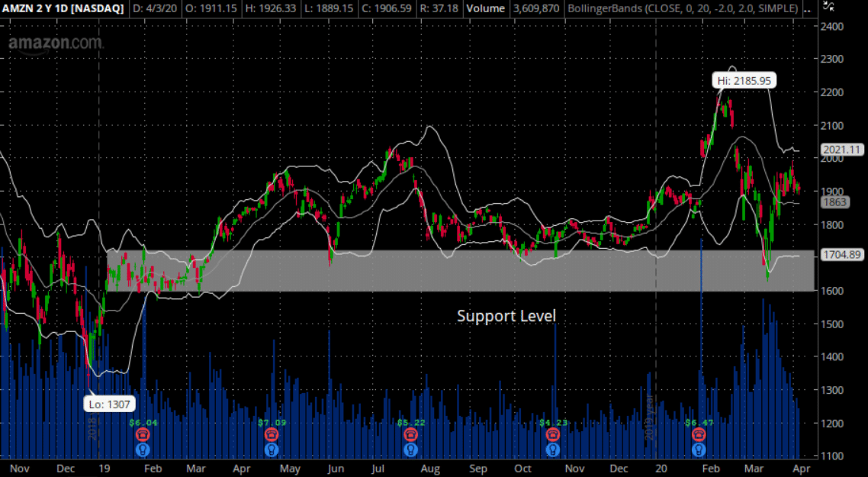This screenshot has height=477, width=868.
Task: Select the 20 year label on the time axis
Action: coord(661,469)
